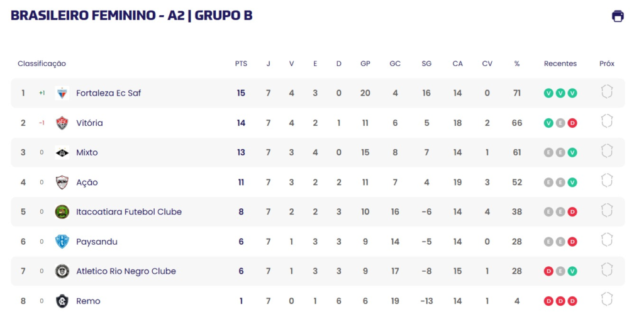Click Vitória's red recent defeat badge

pyautogui.click(x=572, y=123)
